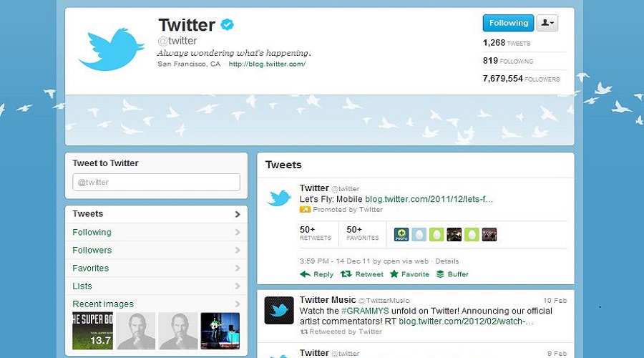Expand the Following chevron in sidebar

click(x=238, y=232)
